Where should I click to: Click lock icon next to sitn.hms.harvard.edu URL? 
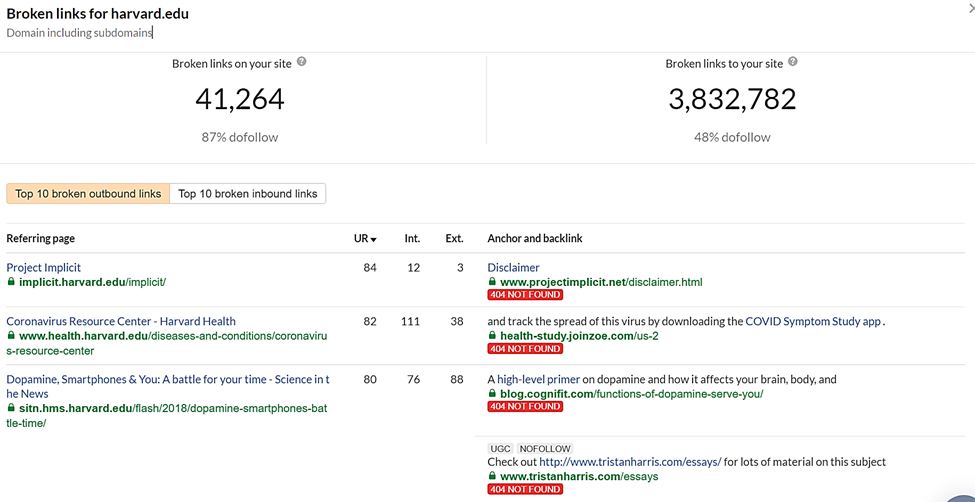[x=11, y=408]
